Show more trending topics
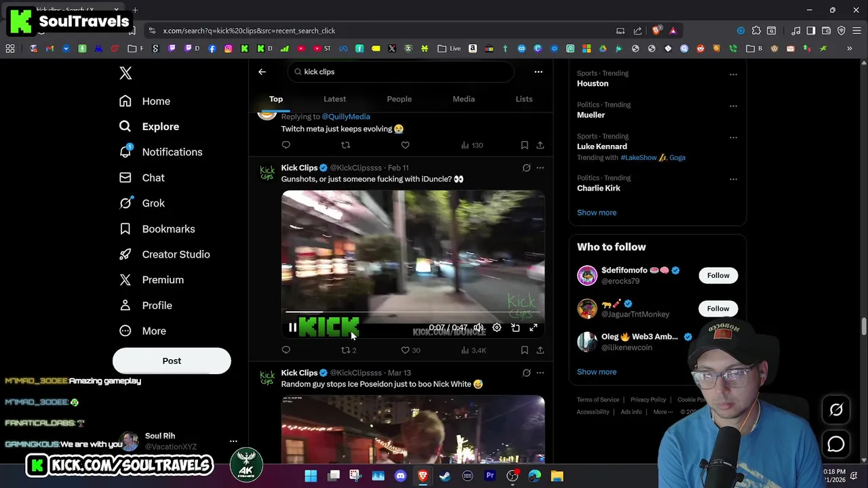This screenshot has width=868, height=488. (x=597, y=213)
